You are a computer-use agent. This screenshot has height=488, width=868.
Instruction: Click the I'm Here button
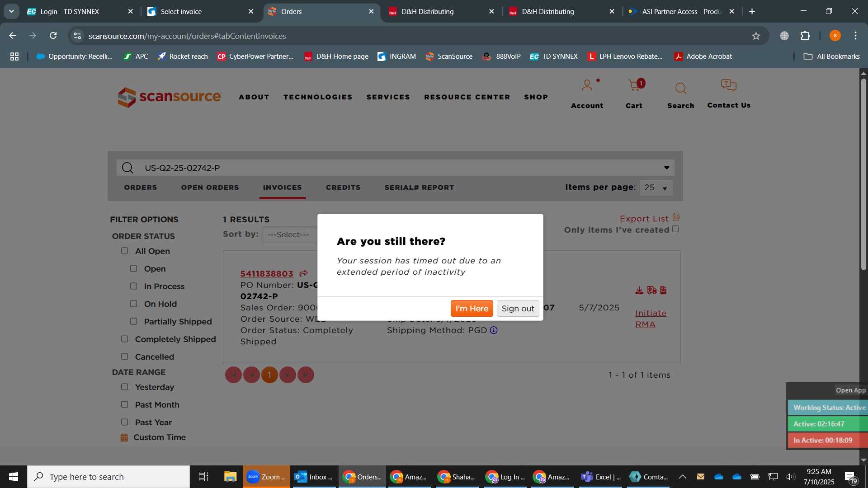(472, 308)
